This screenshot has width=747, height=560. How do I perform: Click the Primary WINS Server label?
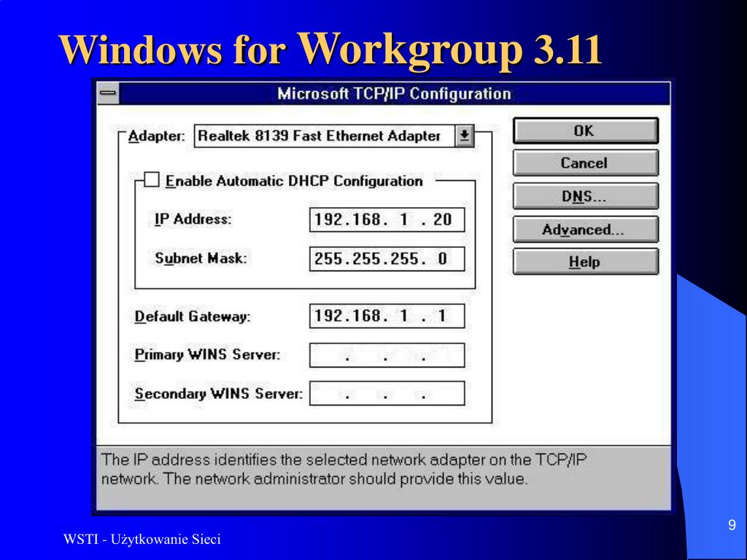click(x=207, y=355)
